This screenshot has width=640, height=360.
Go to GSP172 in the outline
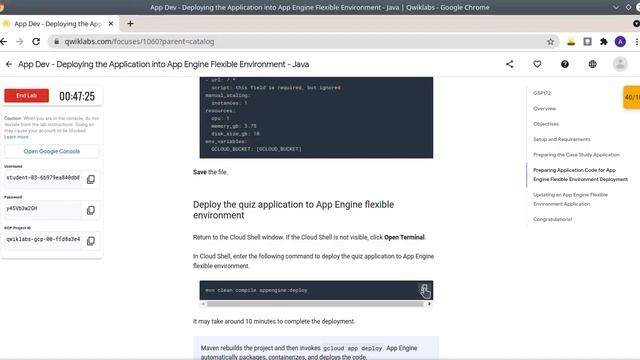542,93
